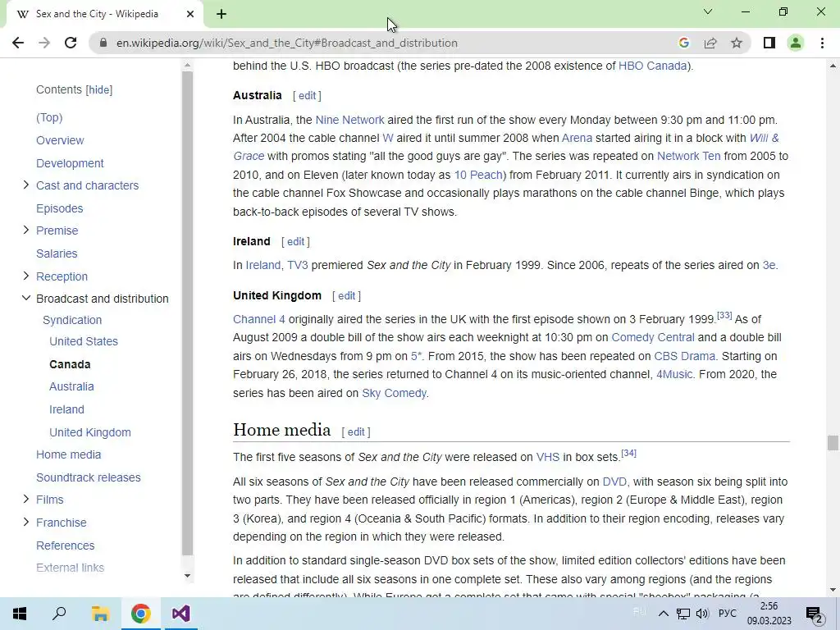Open the VHS link
This screenshot has width=840, height=630.
(547, 457)
